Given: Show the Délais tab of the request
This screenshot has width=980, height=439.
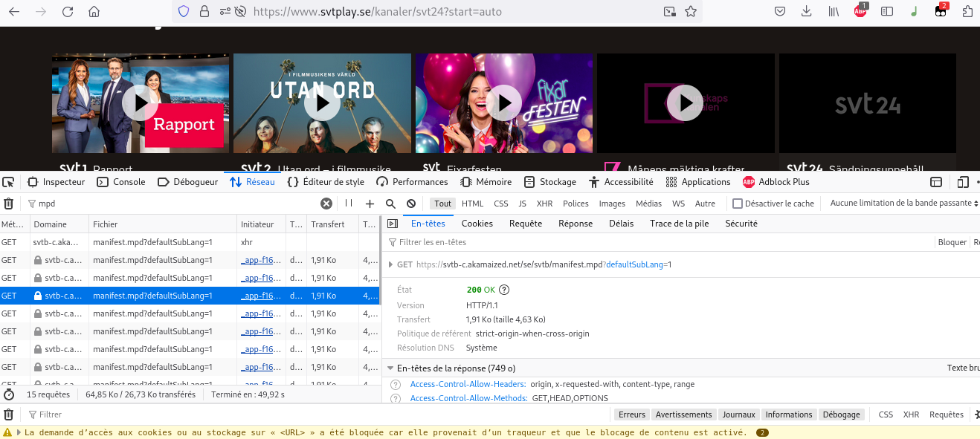Looking at the screenshot, I should [621, 224].
